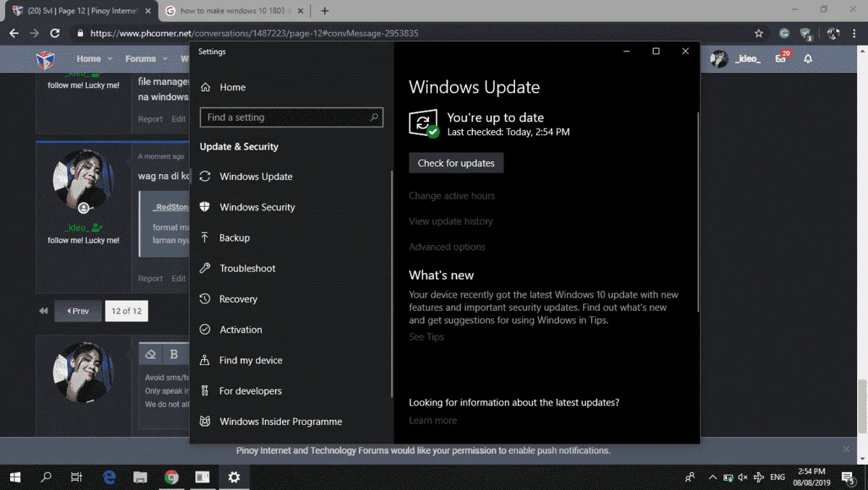The height and width of the screenshot is (490, 868).
Task: Click ENG language indicator in tray
Action: [778, 478]
